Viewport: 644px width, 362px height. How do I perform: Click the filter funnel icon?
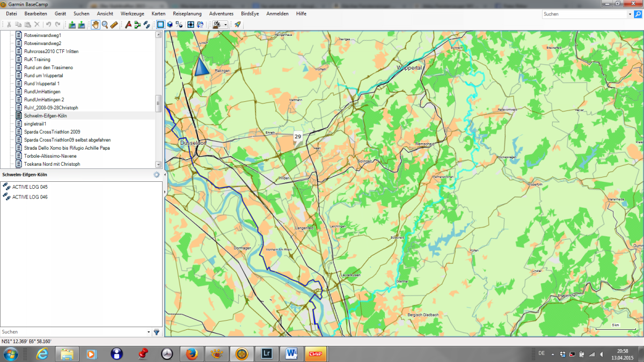(x=157, y=332)
